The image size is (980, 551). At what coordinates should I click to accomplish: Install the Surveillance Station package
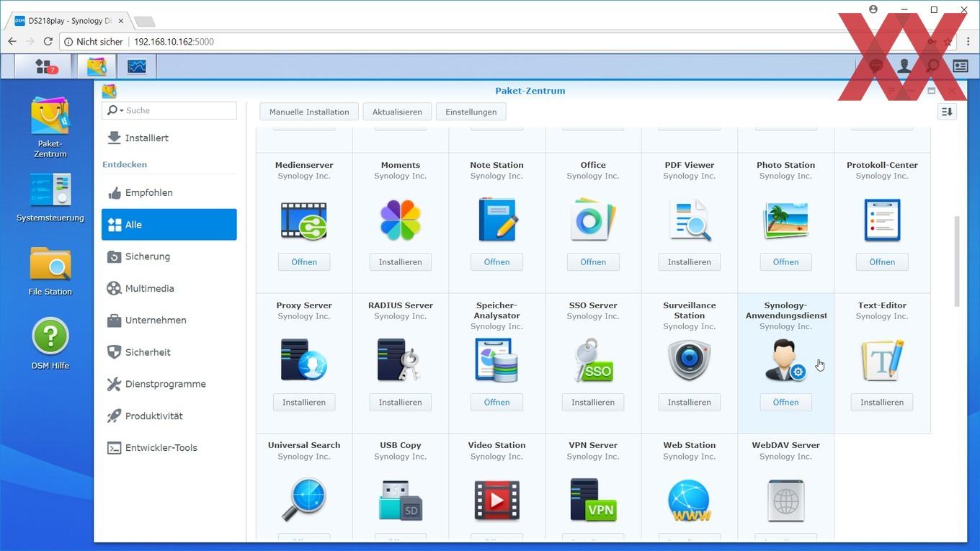690,402
